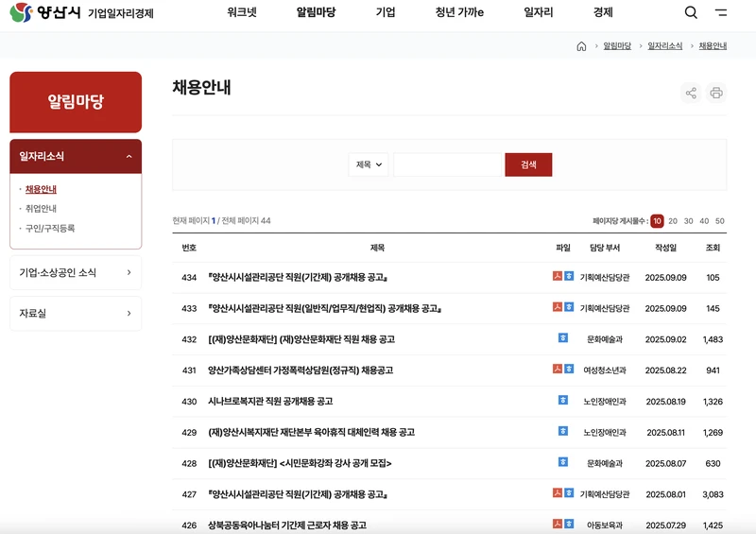
Task: Open post 431 양산가족상담센터 채용공고
Action: click(301, 370)
